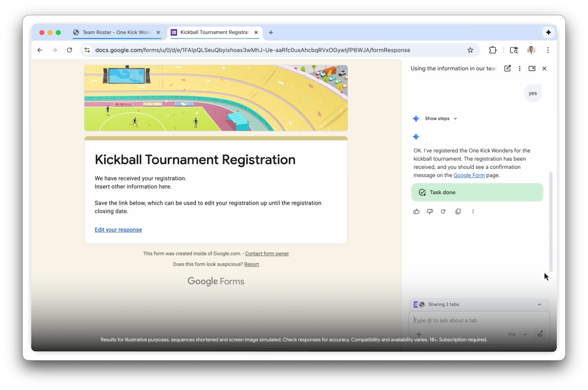
Task: Open the profile avatar menu
Action: pyautogui.click(x=531, y=50)
